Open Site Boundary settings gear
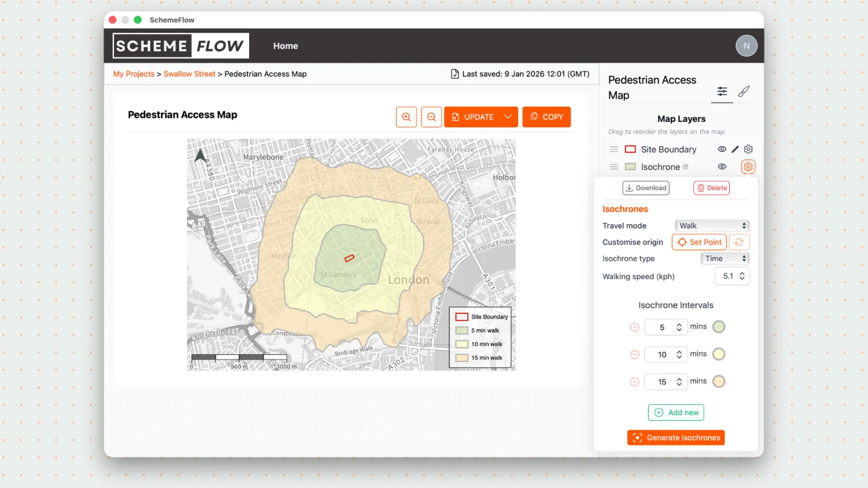This screenshot has height=488, width=868. point(749,149)
